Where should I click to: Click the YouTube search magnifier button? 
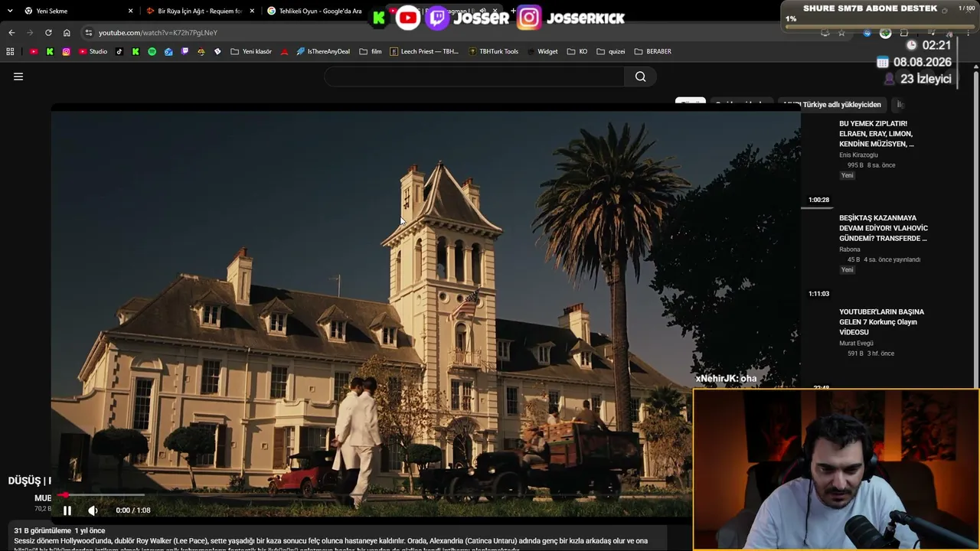click(x=641, y=77)
